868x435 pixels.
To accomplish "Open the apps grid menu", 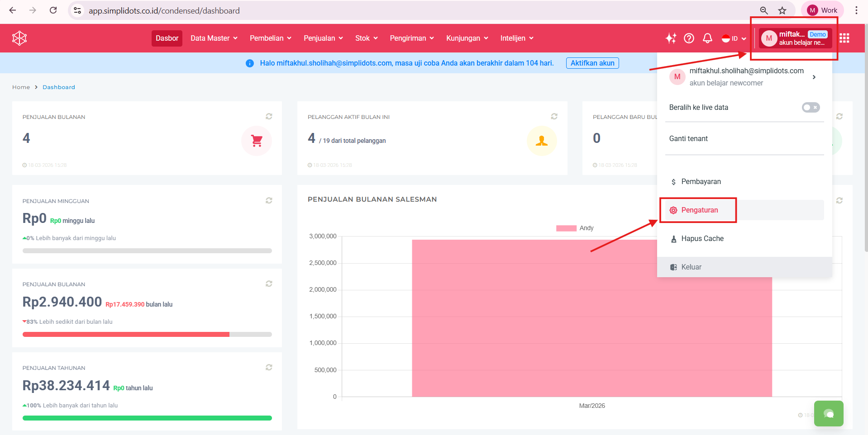I will coord(844,38).
